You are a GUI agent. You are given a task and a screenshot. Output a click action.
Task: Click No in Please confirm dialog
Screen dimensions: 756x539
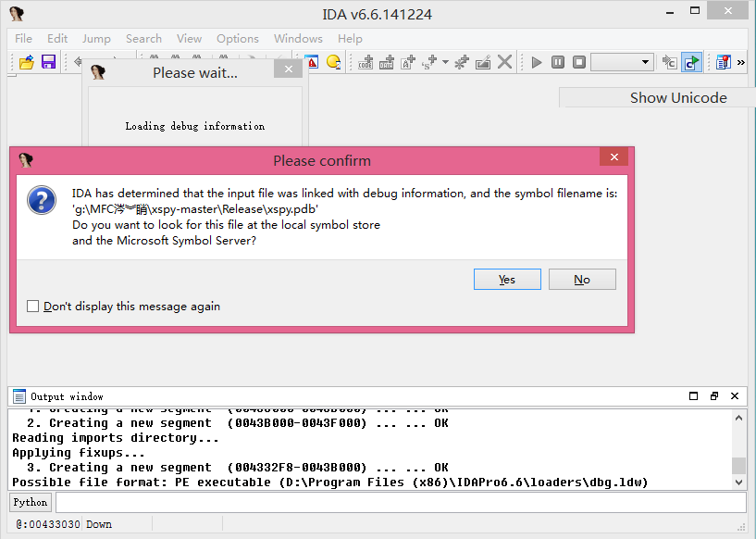[582, 280]
